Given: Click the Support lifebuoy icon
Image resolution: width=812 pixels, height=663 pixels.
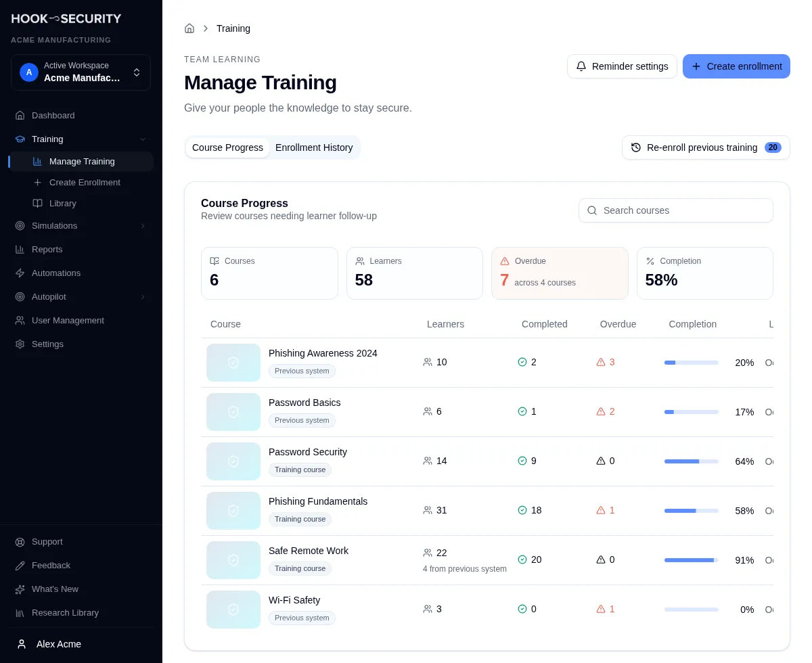Looking at the screenshot, I should 20,542.
